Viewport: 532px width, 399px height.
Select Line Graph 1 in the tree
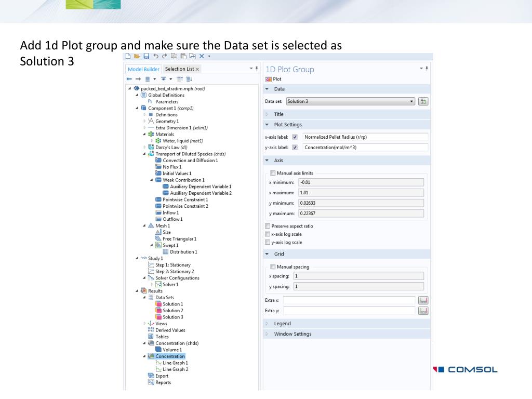[175, 363]
